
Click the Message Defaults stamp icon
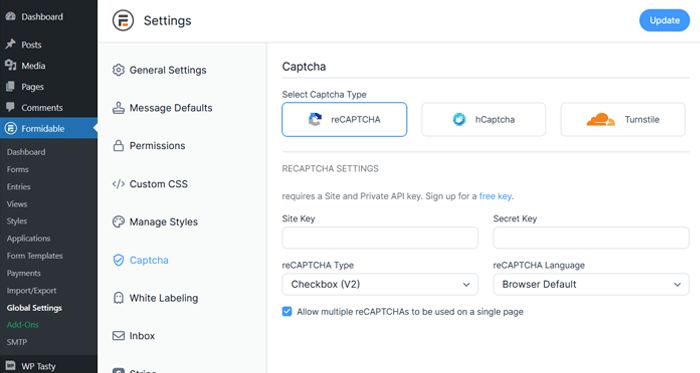click(118, 108)
